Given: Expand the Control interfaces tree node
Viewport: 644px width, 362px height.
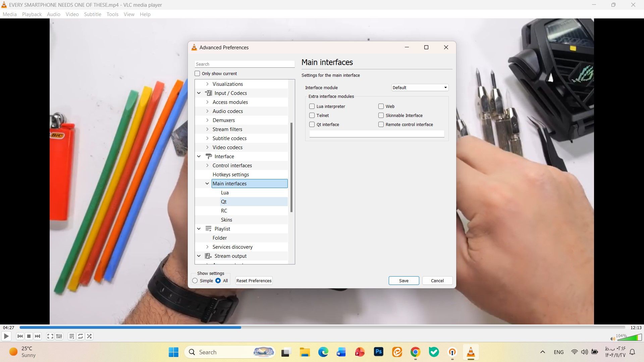Looking at the screenshot, I should point(207,166).
